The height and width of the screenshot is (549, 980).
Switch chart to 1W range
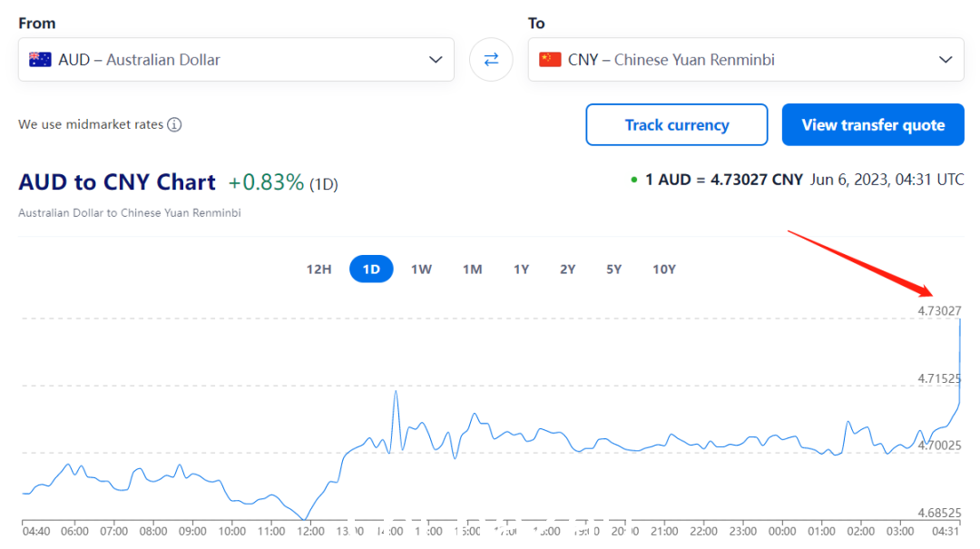pyautogui.click(x=421, y=270)
